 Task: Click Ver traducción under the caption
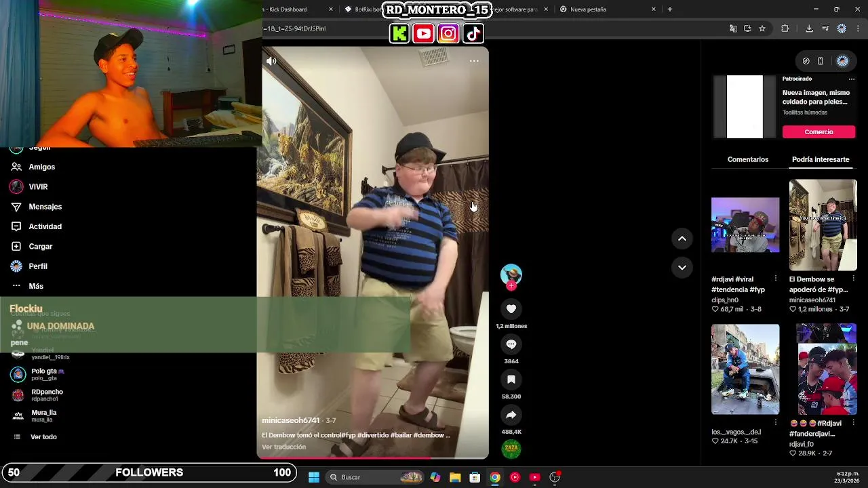[283, 447]
